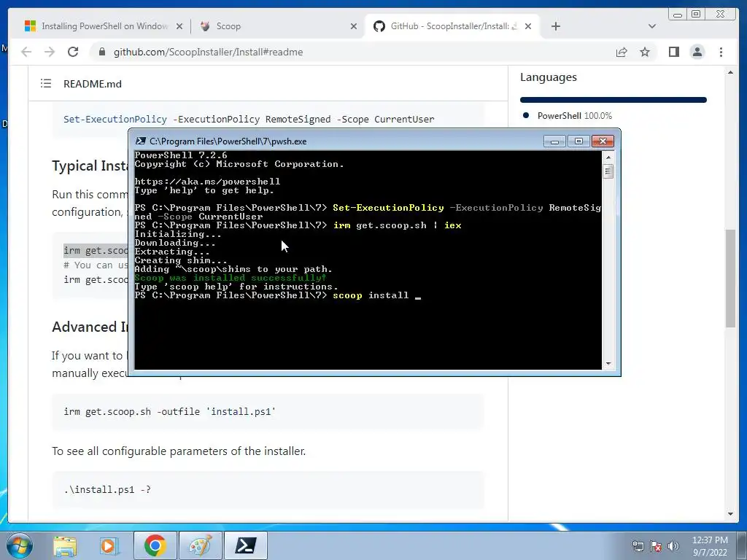Reload the GitHub page

click(x=73, y=52)
